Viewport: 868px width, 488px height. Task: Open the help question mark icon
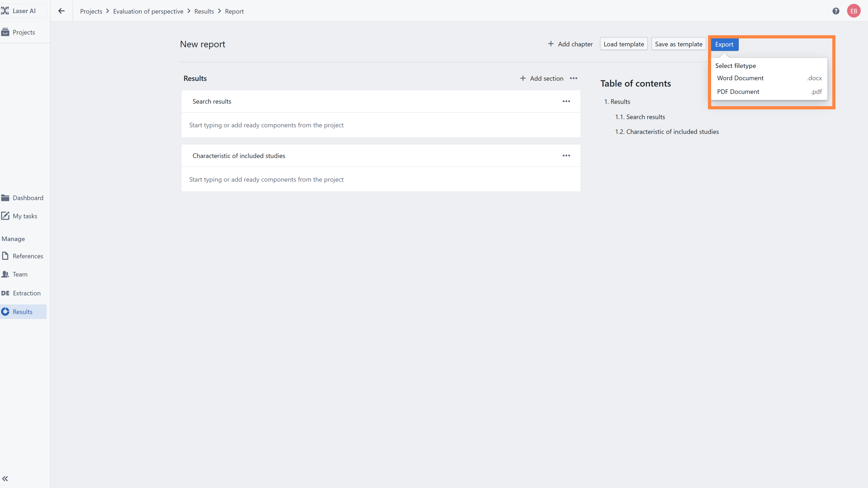point(836,11)
